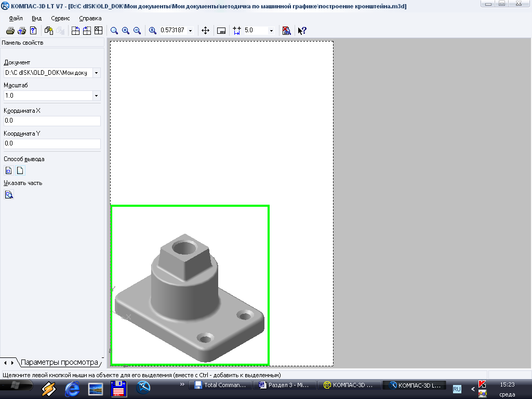Select the bracket model preview in green frame
Image resolution: width=532 pixels, height=399 pixels.
click(190, 285)
